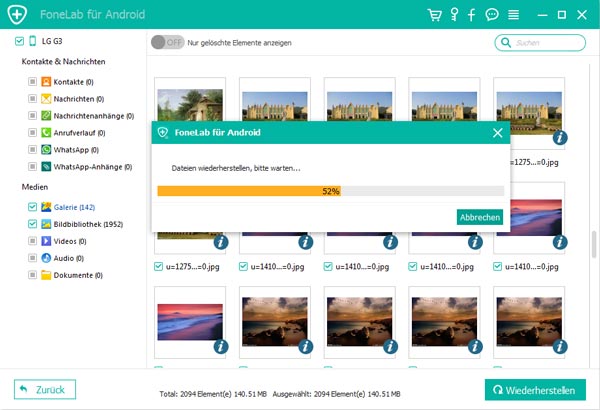The image size is (600, 410).
Task: Toggle the Videos checkbox
Action: [33, 241]
